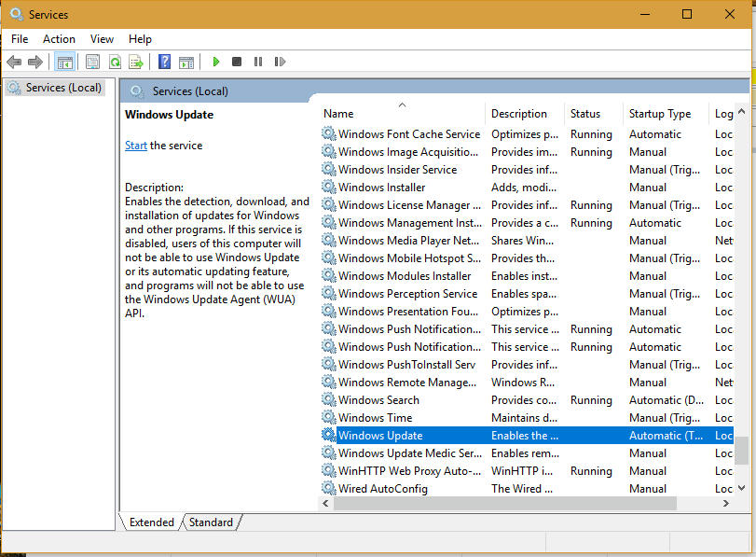Open Properties using the toolbar icon

tap(92, 63)
